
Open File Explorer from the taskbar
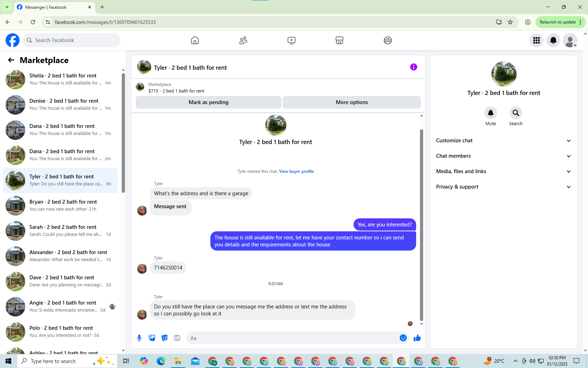click(178, 361)
